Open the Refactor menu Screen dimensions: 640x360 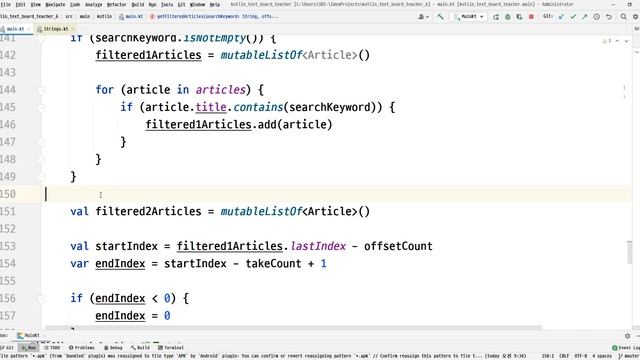point(117,4)
